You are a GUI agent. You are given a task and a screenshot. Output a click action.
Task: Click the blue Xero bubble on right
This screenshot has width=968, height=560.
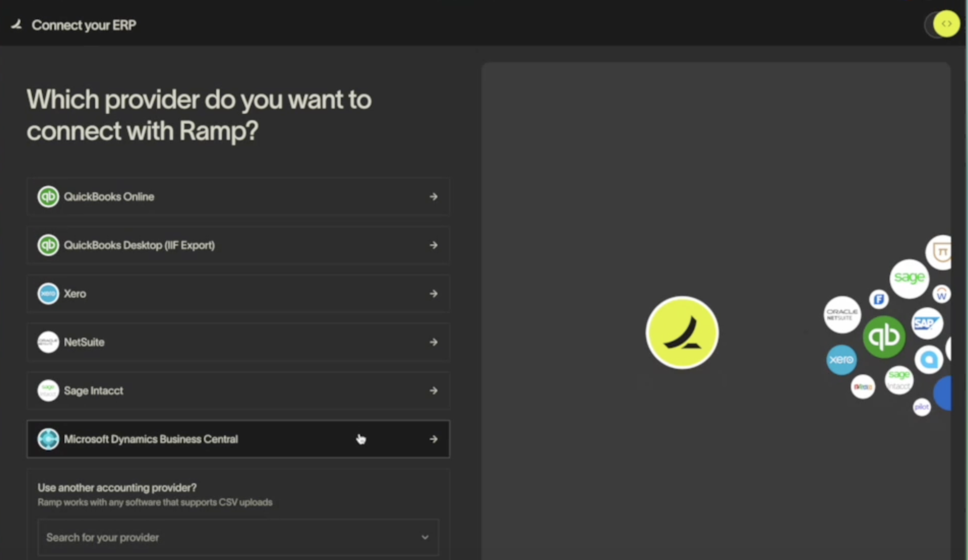(x=841, y=360)
